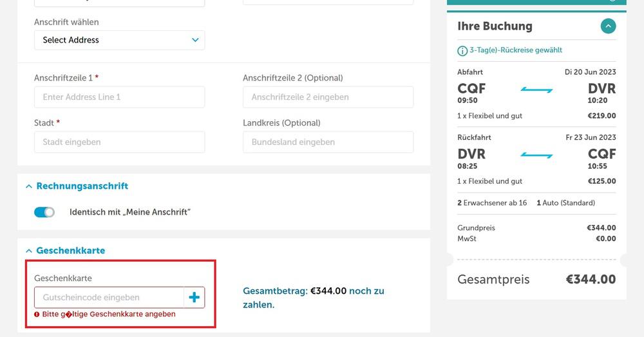Click the departure price €219.00
Image resolution: width=644 pixels, height=337 pixels.
[x=601, y=116]
